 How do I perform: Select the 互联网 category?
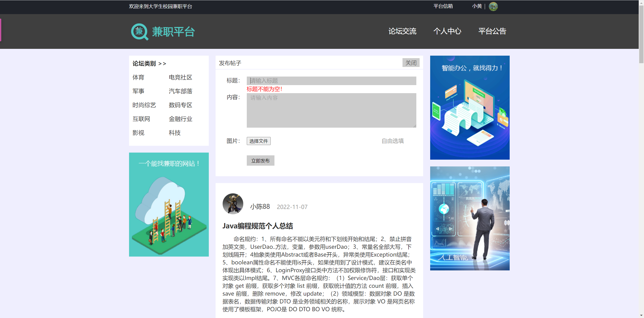[141, 119]
